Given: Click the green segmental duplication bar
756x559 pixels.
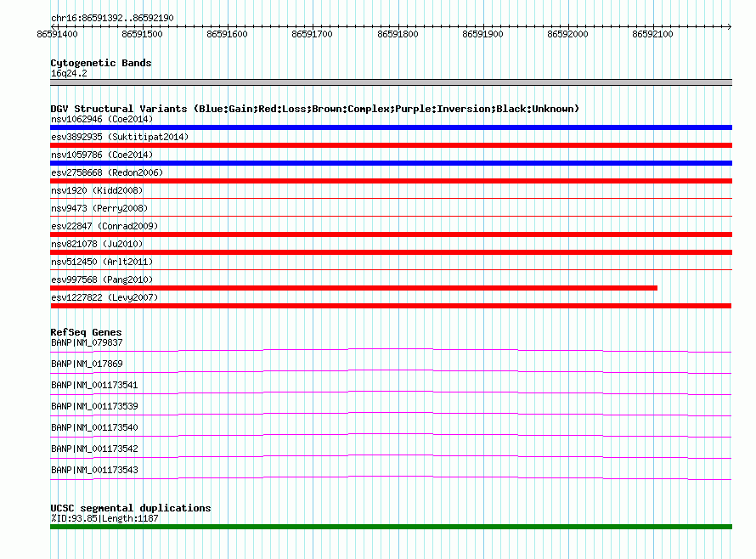Looking at the screenshot, I should [x=391, y=527].
